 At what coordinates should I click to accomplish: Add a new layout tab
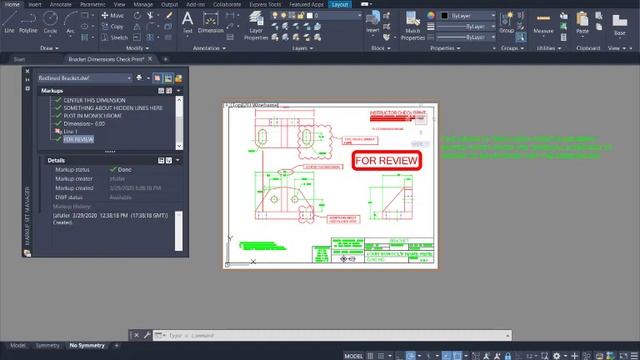click(x=116, y=346)
